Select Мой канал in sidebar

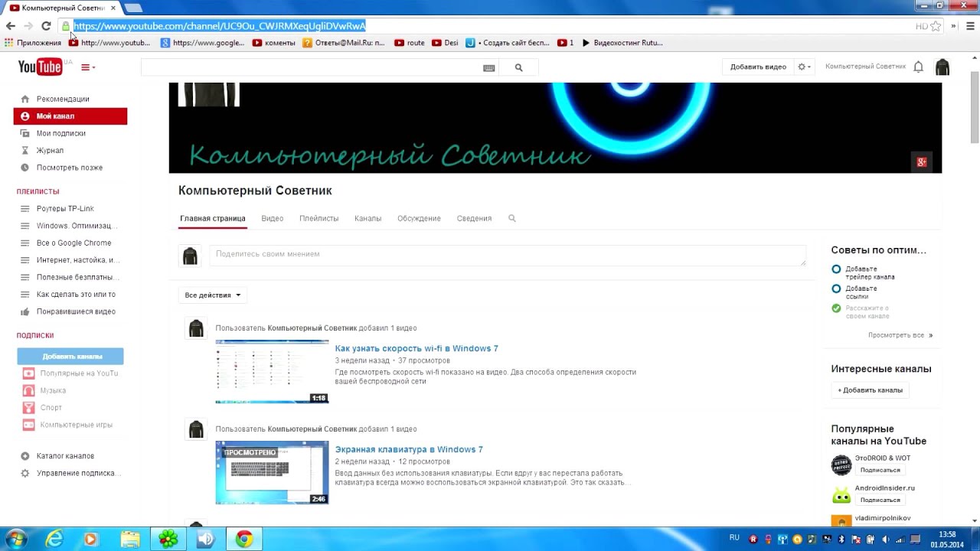point(70,116)
